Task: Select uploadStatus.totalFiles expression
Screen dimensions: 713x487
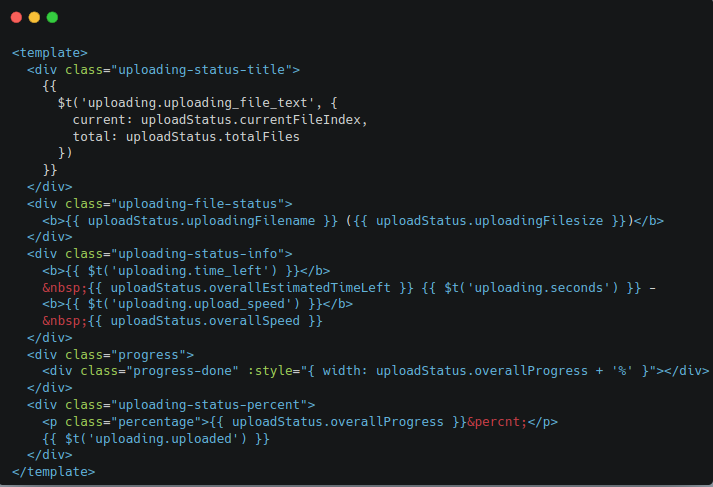Action: 212,137
